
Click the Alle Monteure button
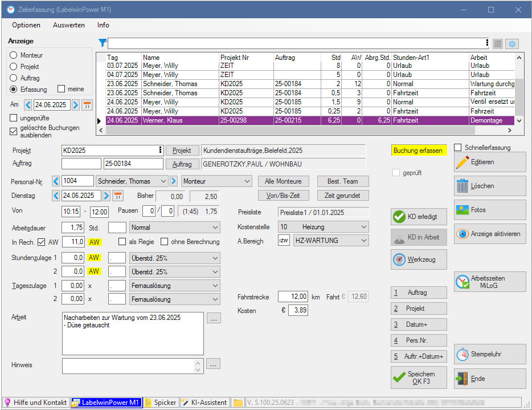283,181
